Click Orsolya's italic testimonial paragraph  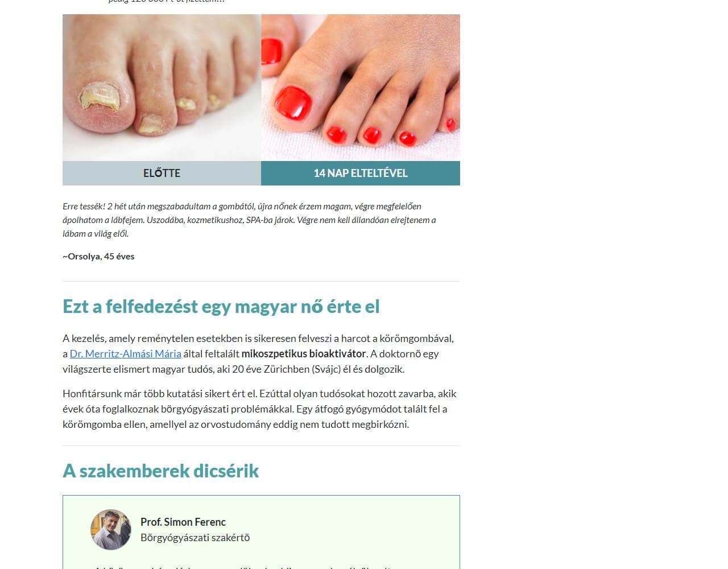[x=250, y=220]
